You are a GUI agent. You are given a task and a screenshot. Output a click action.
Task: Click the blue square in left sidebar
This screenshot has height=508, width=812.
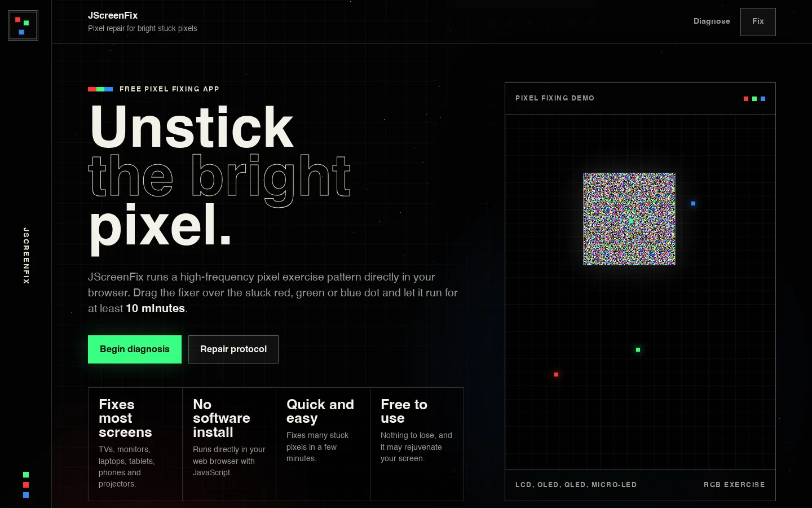coord(26,495)
